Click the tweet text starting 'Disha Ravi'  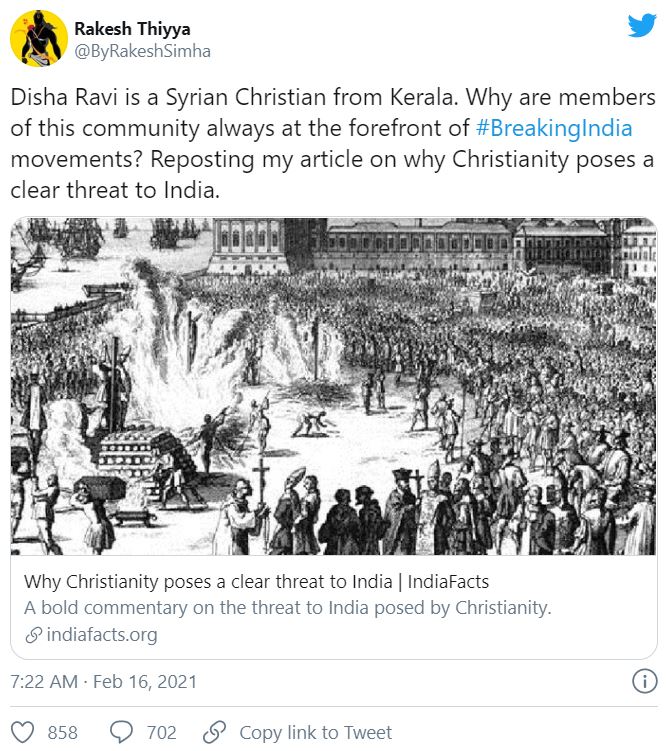click(330, 144)
